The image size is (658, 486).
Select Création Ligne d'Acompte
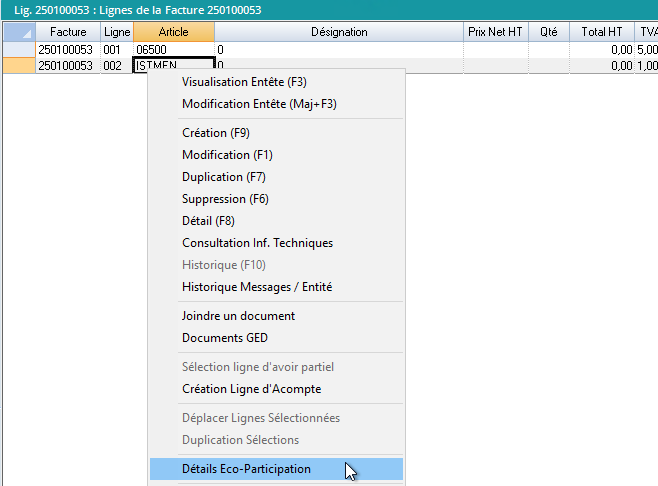pos(251,389)
